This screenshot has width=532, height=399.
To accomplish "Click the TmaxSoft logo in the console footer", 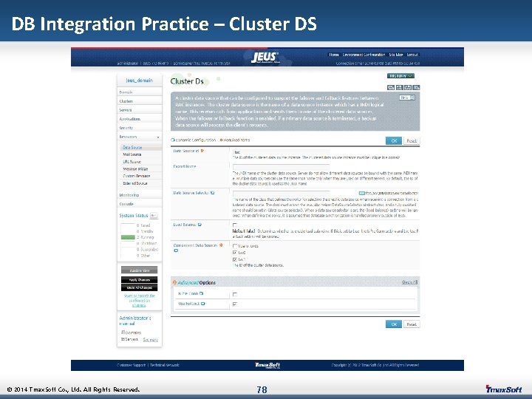I will (267, 365).
